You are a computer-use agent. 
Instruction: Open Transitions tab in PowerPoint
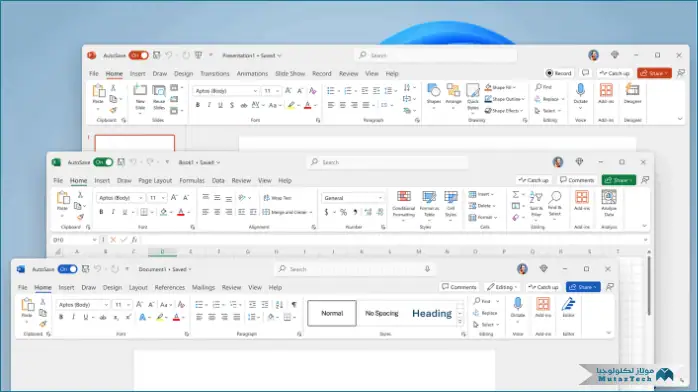(215, 73)
